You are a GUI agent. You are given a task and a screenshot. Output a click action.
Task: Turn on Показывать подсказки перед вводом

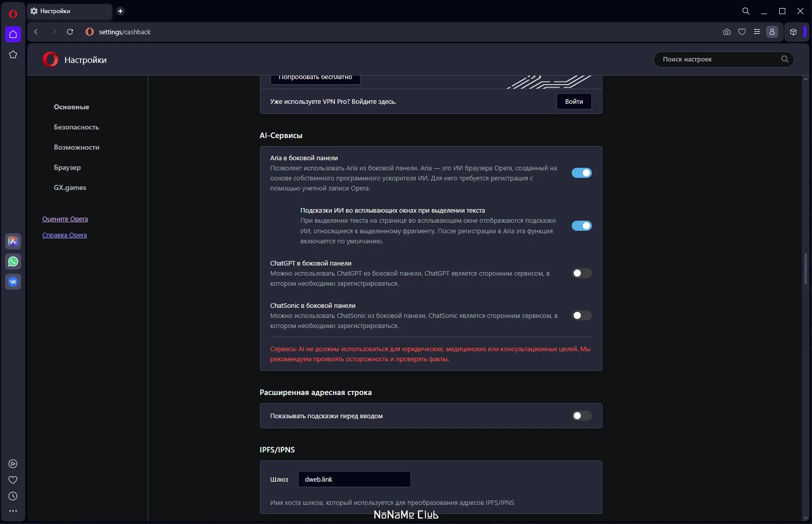pos(581,416)
